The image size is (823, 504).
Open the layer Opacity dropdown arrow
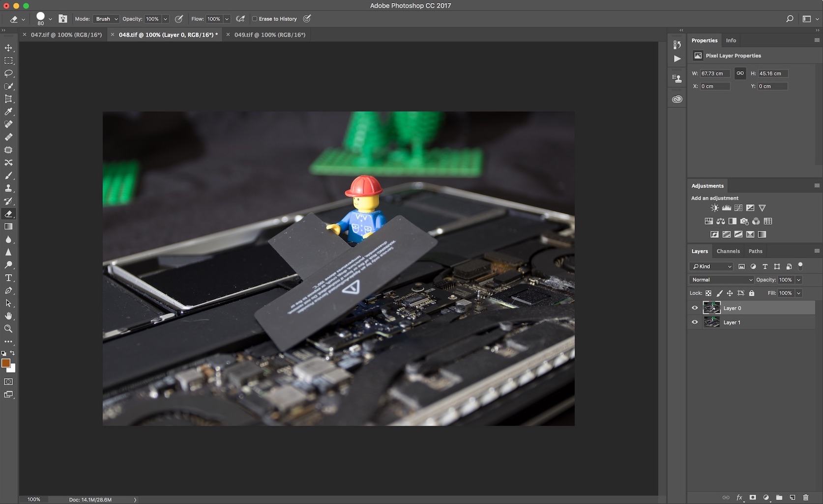click(798, 280)
